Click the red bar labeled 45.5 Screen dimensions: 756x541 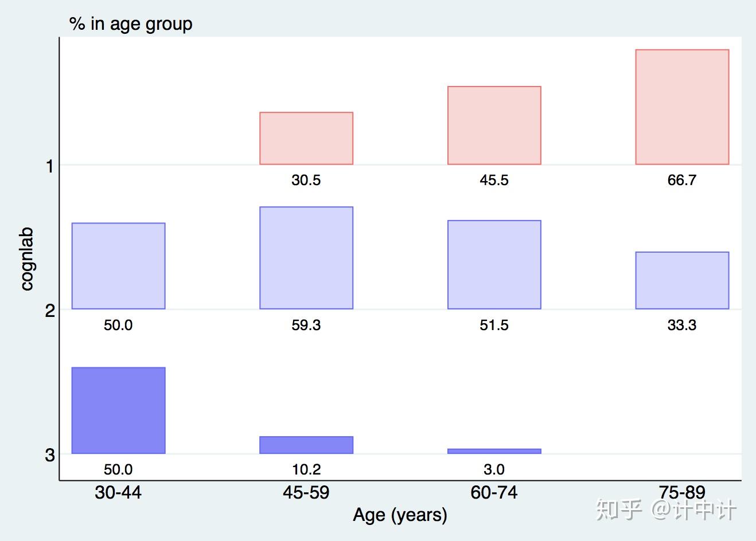pyautogui.click(x=494, y=126)
